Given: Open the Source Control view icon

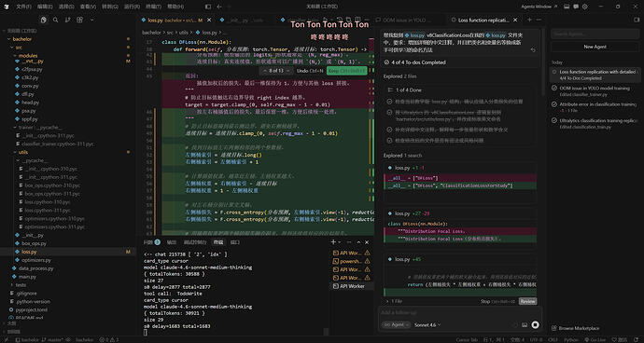Looking at the screenshot, I should click(x=68, y=20).
